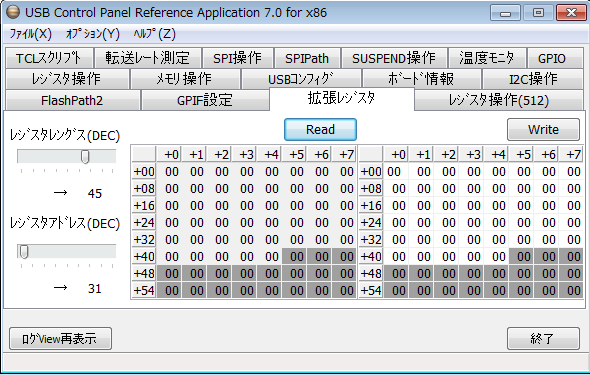Go to the SUSPEND操作 tab
This screenshot has width=590, height=375.
[394, 58]
